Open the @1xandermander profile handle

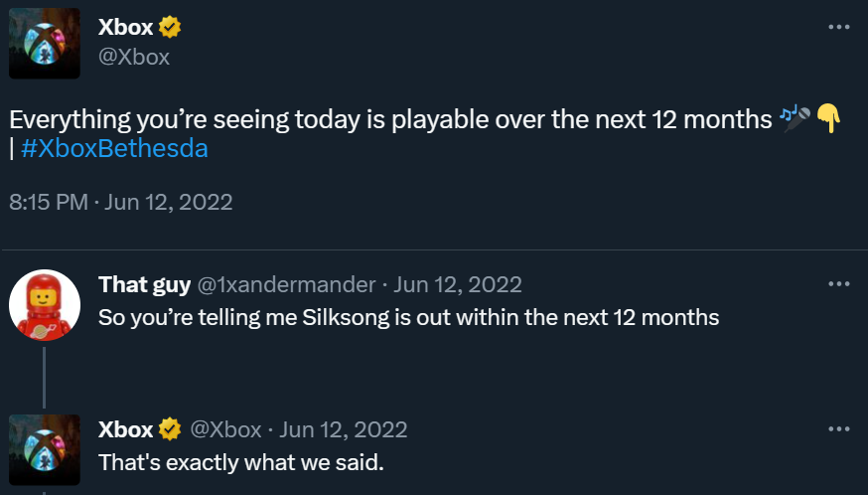pyautogui.click(x=287, y=285)
